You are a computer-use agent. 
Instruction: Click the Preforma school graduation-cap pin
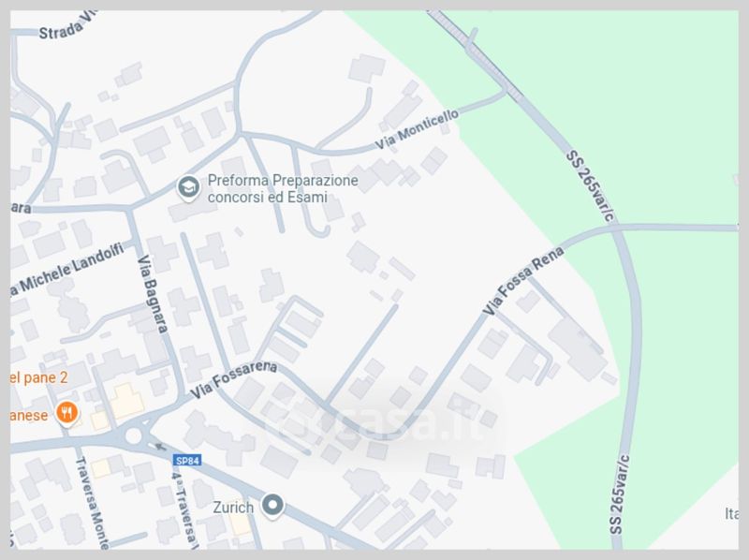[188, 188]
